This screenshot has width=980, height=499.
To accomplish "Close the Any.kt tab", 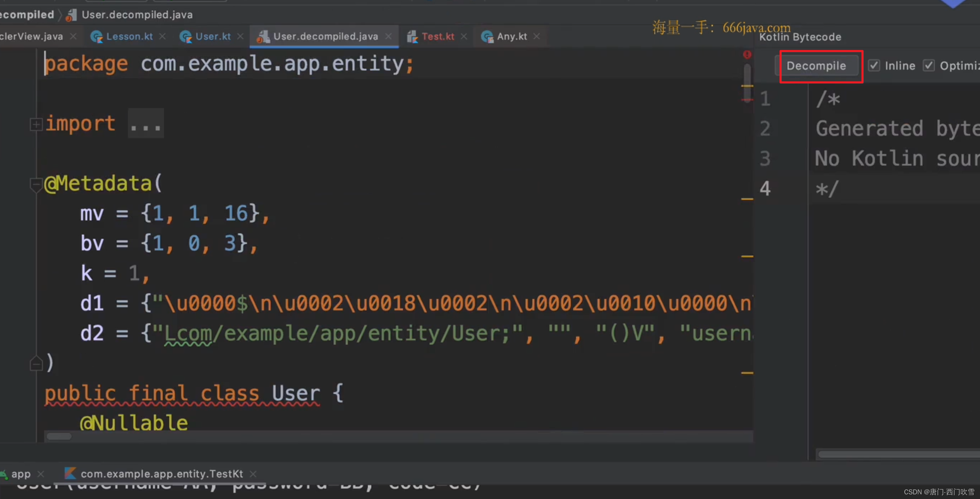I will pyautogui.click(x=536, y=36).
